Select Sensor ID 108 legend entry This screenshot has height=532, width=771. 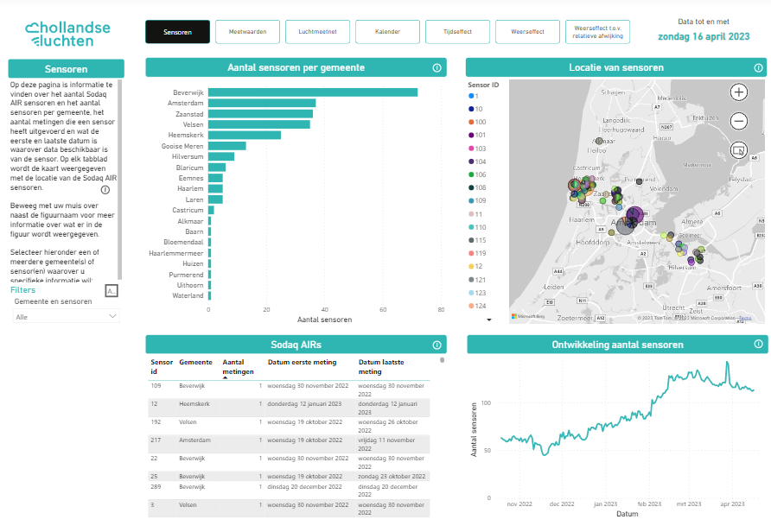[x=477, y=187]
